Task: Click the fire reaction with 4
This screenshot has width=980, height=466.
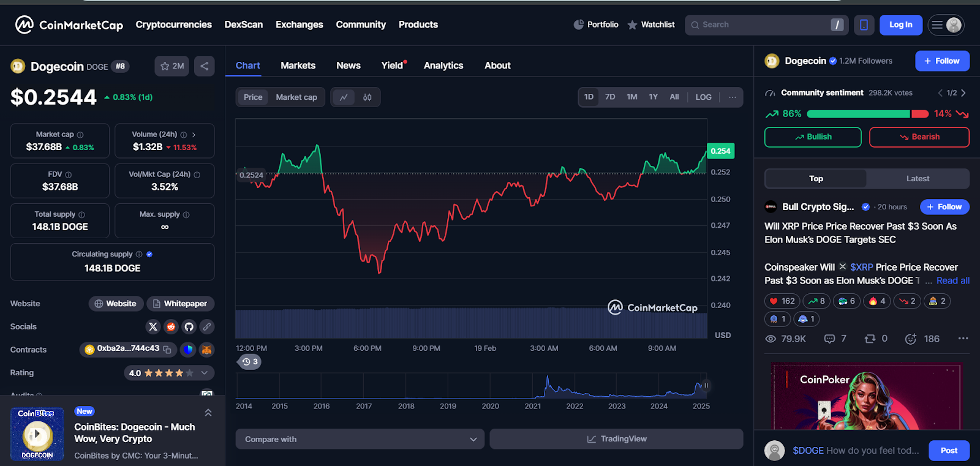Action: 877,301
